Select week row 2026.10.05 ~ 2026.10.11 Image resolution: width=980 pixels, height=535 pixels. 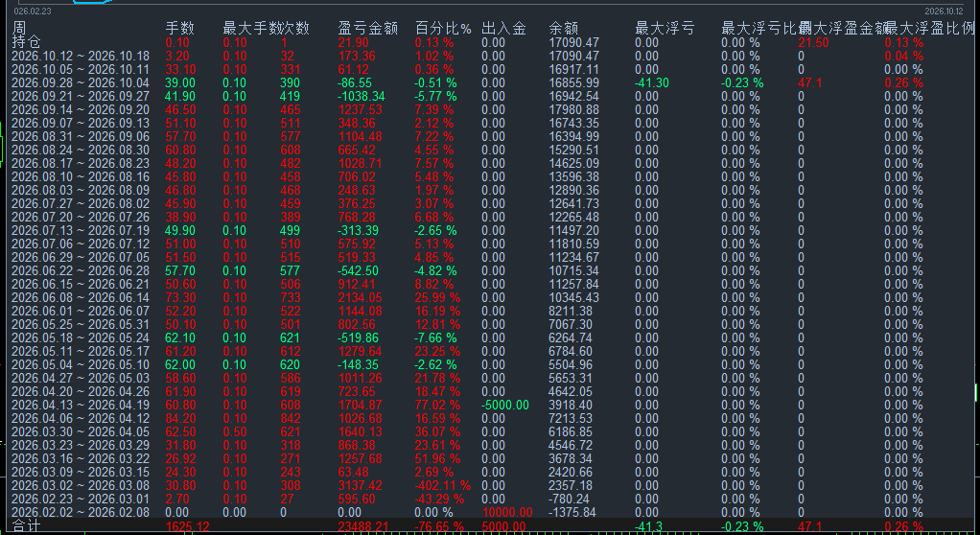pos(81,69)
